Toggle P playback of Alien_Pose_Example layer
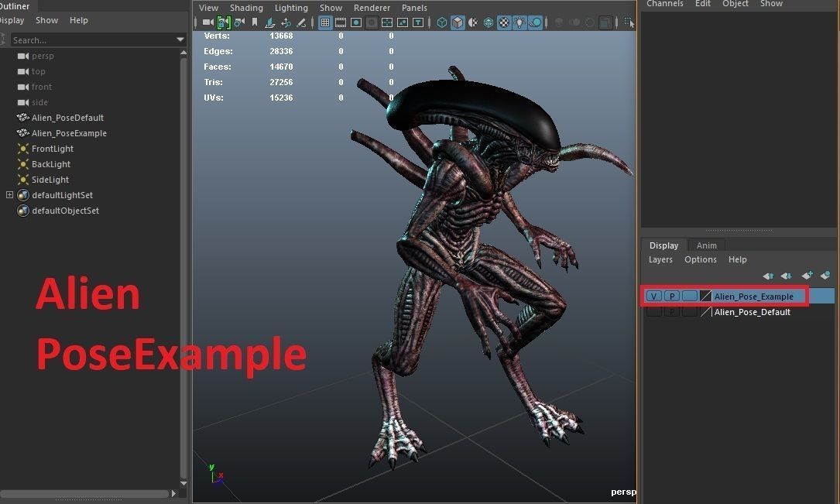The image size is (840, 504). (672, 297)
